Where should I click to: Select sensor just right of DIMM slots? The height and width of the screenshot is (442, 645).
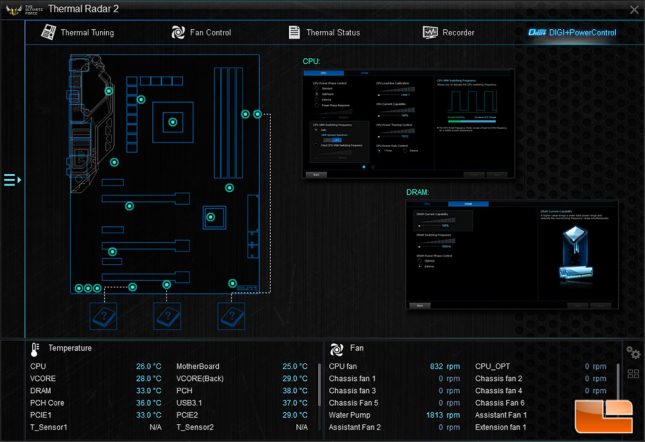pos(245,114)
